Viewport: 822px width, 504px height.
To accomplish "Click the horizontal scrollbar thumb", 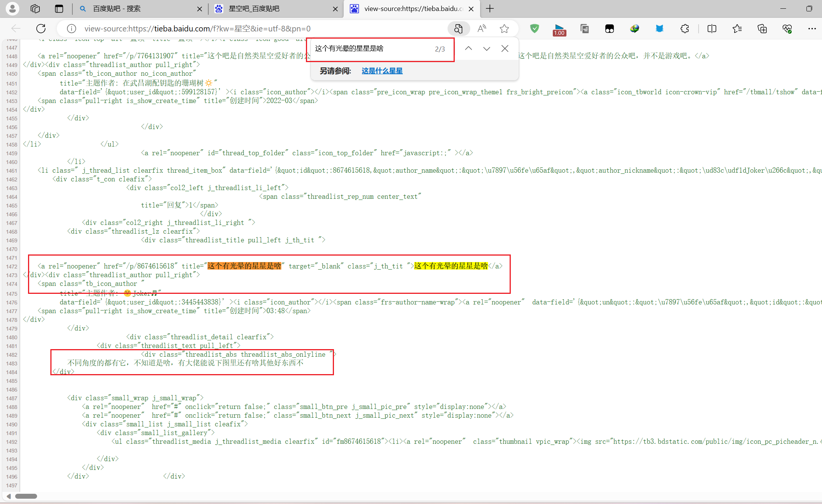I will tap(26, 496).
